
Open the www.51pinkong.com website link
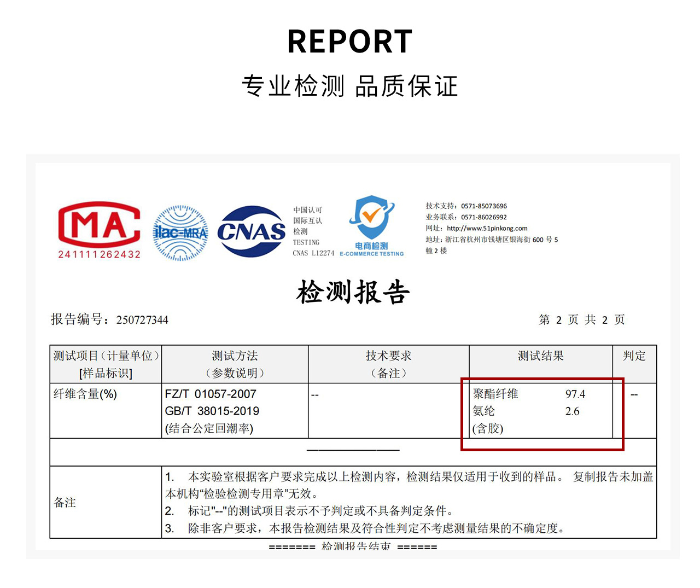click(487, 229)
